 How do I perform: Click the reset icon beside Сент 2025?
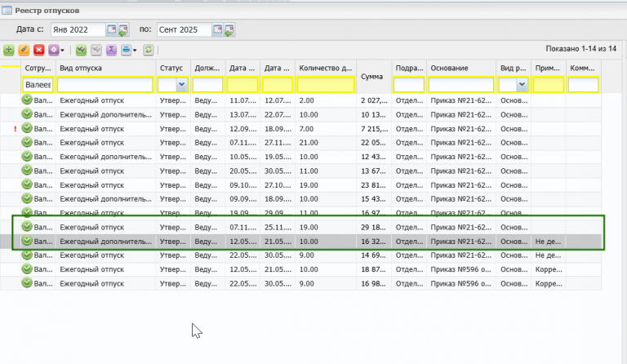point(229,29)
